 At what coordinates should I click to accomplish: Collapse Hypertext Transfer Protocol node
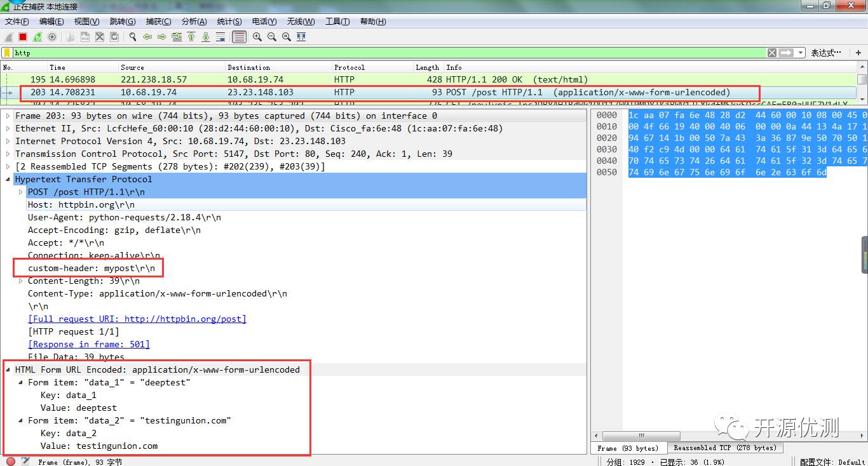pyautogui.click(x=8, y=179)
